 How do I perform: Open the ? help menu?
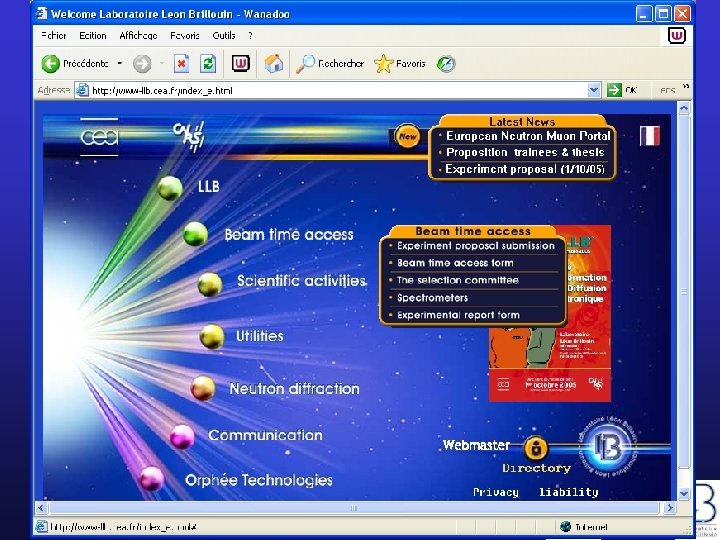(x=250, y=35)
